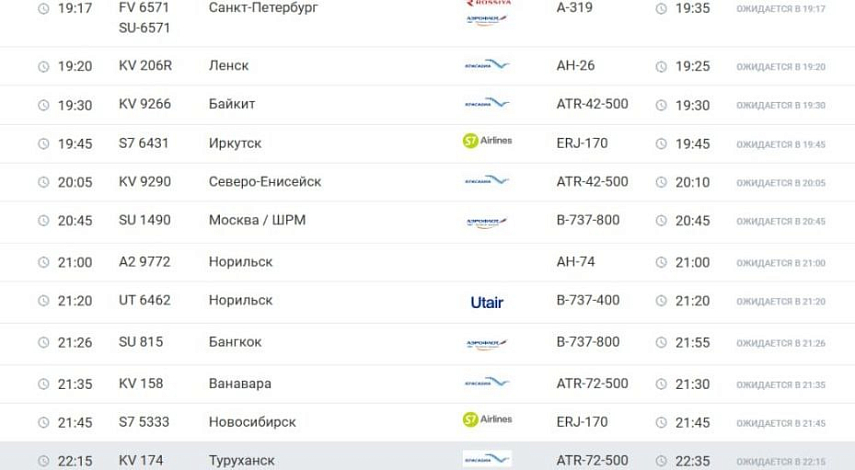Select the highlighted Туруханск flight row

(427, 458)
